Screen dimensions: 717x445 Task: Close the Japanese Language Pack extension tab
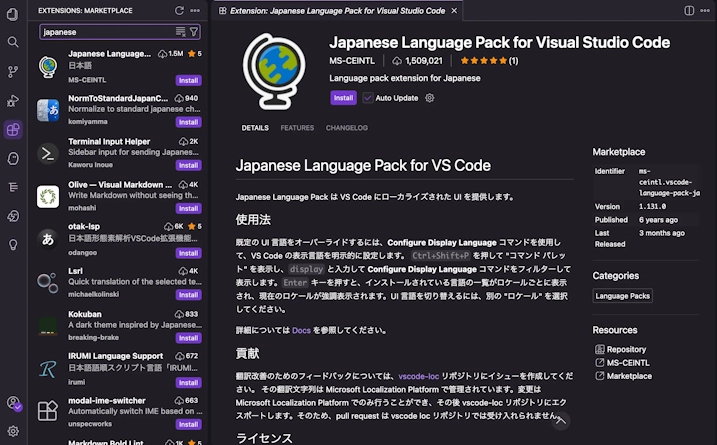click(454, 11)
